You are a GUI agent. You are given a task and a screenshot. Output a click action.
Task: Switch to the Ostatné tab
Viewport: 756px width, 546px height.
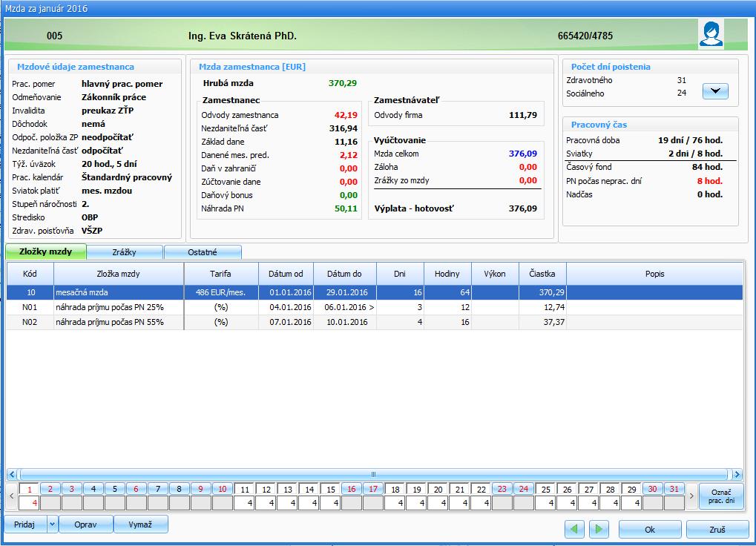coord(203,252)
